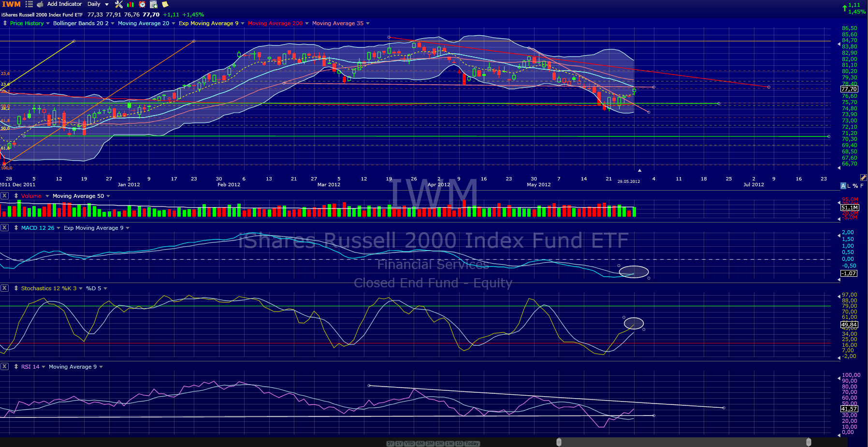Select the 1M time range
Screen dimensions: 868x447
[440, 444]
